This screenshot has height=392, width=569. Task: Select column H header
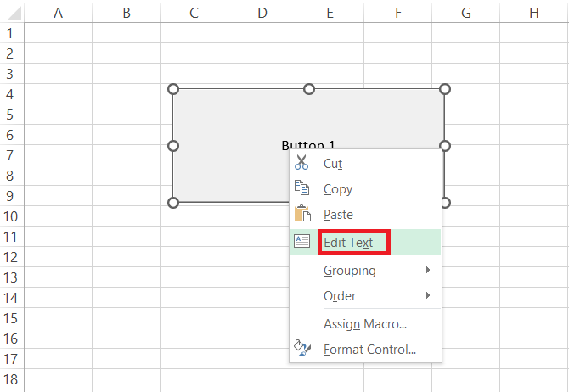pos(533,12)
